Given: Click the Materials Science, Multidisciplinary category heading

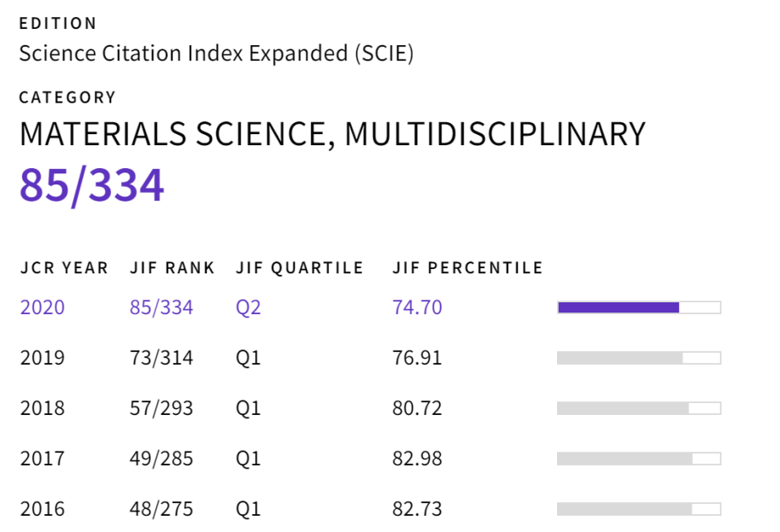Looking at the screenshot, I should tap(332, 134).
